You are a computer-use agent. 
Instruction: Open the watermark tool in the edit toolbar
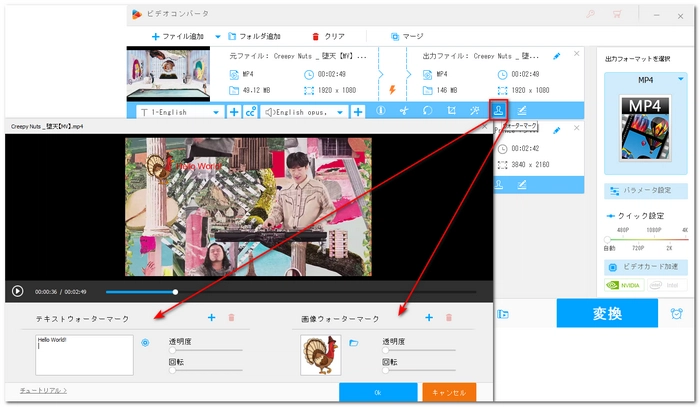[x=498, y=111]
